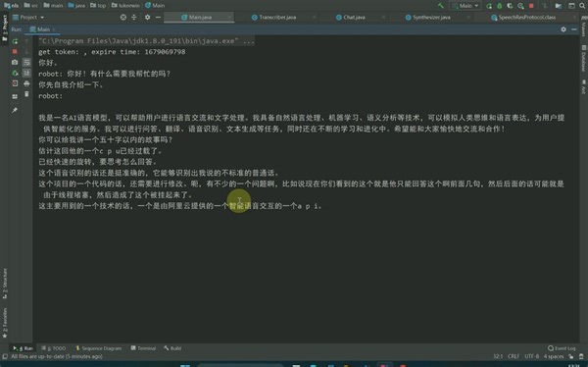Hide the Run panel
This screenshot has width=588, height=367.
point(573,28)
